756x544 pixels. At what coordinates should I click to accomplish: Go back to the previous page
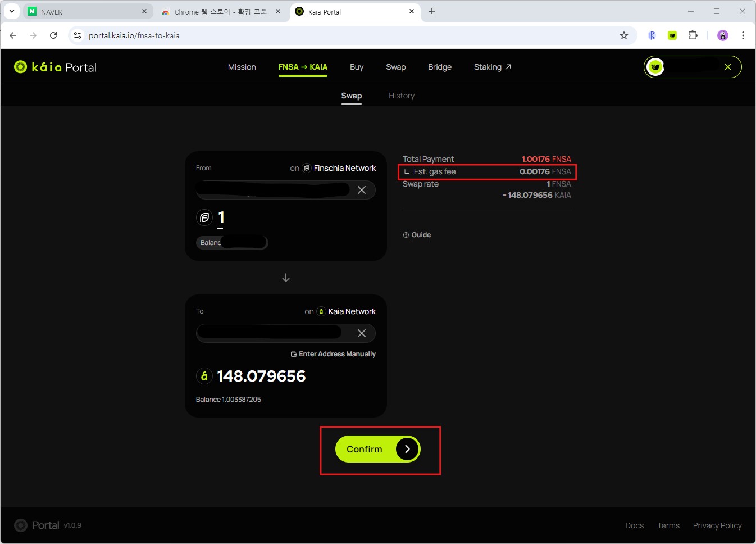coord(13,35)
